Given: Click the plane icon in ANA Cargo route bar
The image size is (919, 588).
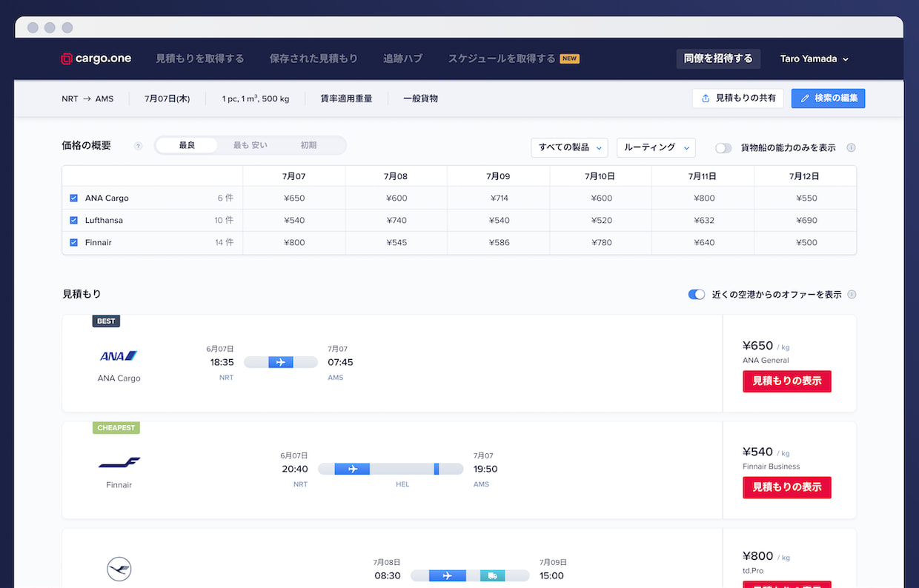Looking at the screenshot, I should pyautogui.click(x=281, y=362).
